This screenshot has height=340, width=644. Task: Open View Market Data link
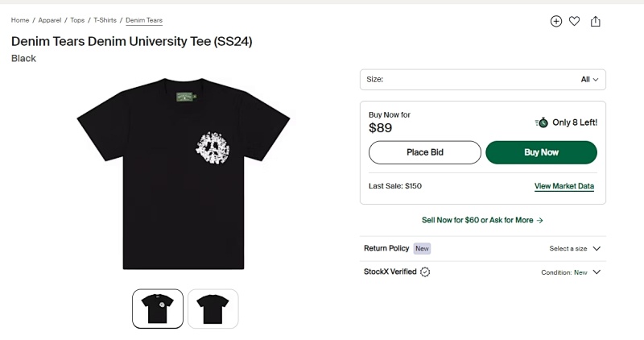[x=564, y=186]
